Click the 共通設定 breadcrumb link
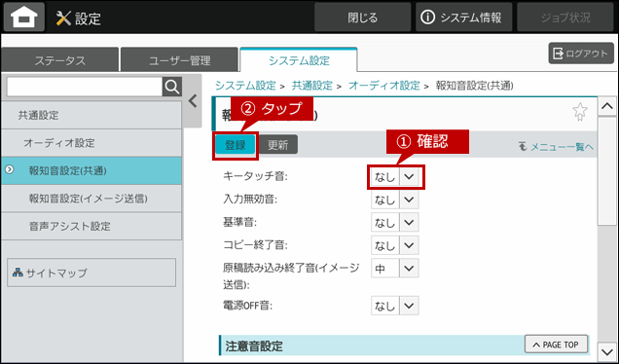Image resolution: width=619 pixels, height=364 pixels. (311, 86)
